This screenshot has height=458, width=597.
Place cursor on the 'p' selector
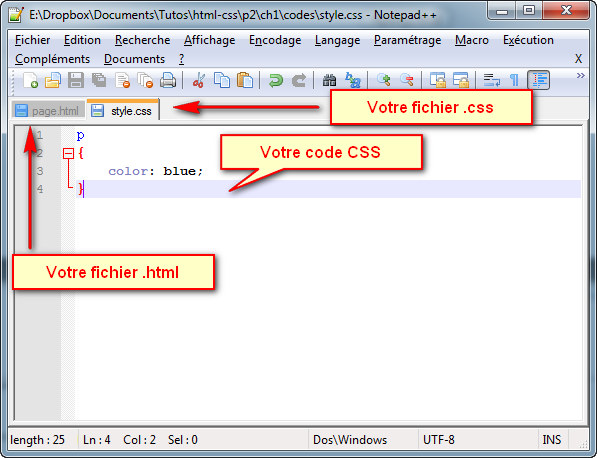(x=80, y=136)
